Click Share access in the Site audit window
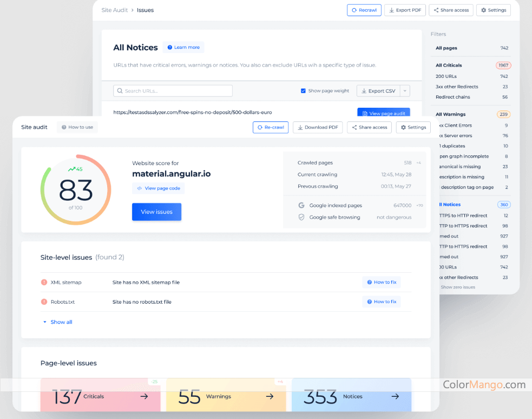This screenshot has width=532, height=419. [370, 127]
